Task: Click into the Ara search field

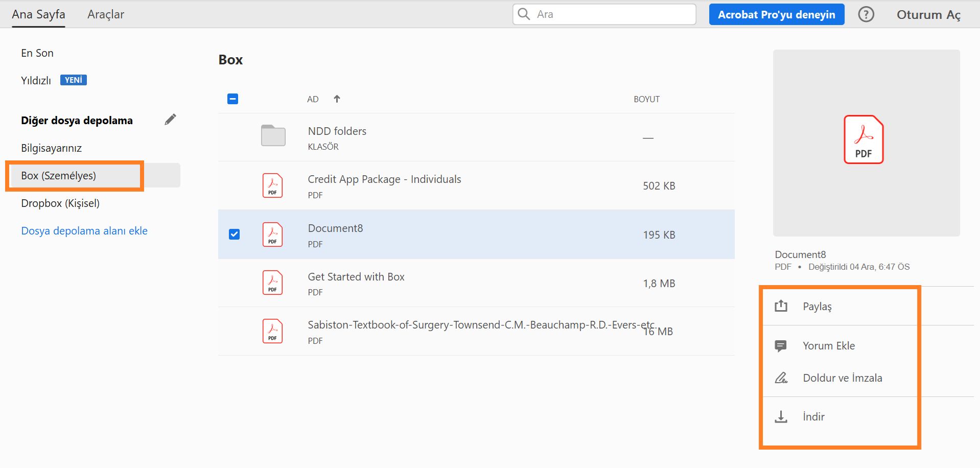Action: tap(613, 14)
